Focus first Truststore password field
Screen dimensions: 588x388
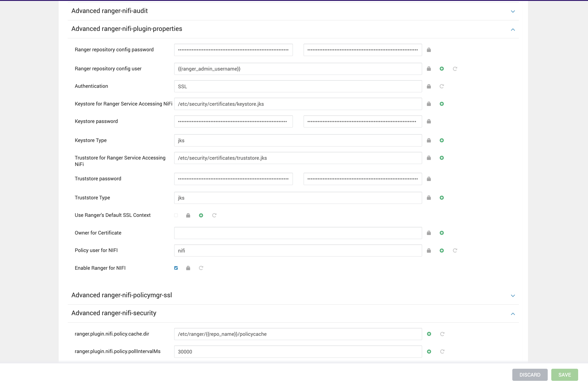point(233,179)
